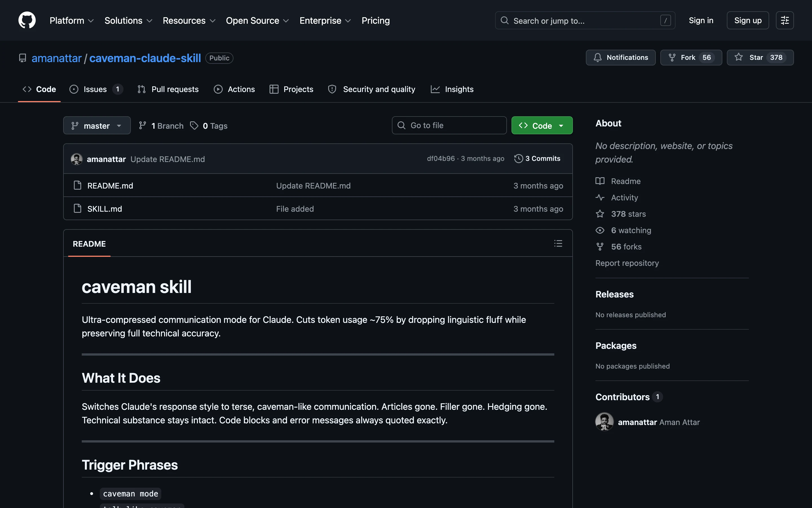Click the commit author name amanattar
The width and height of the screenshot is (812, 508).
pyautogui.click(x=106, y=159)
